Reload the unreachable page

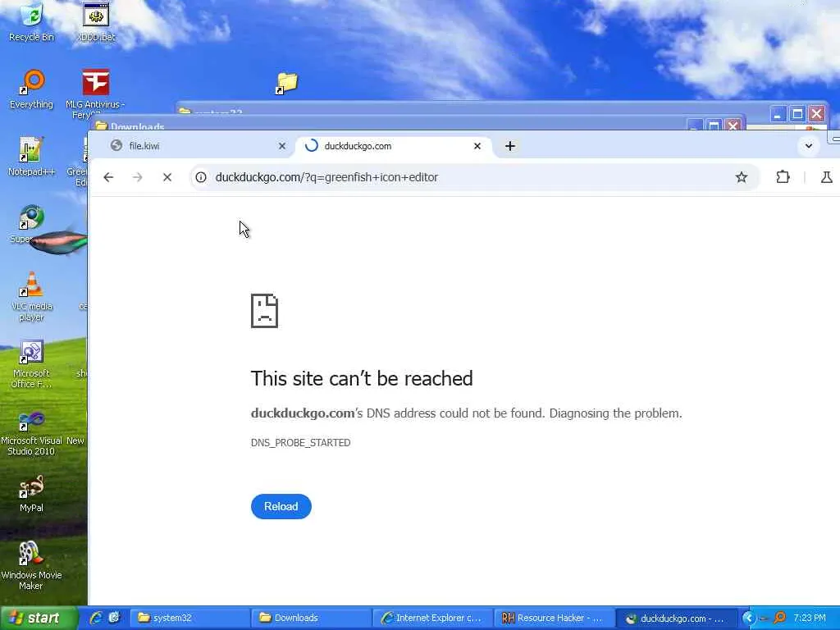281,506
